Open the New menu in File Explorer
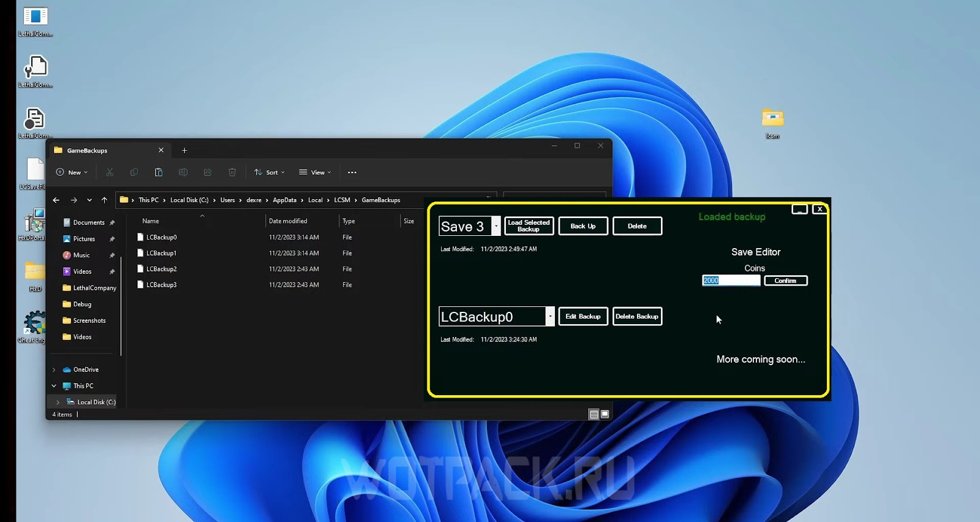This screenshot has height=522, width=980. point(72,172)
